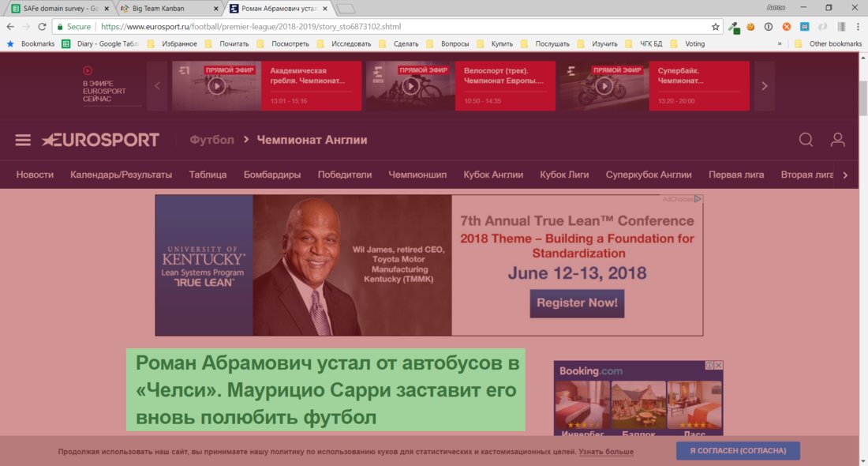Viewport: 868px width, 466px height.
Task: Go back to the previous page
Action: 10,27
